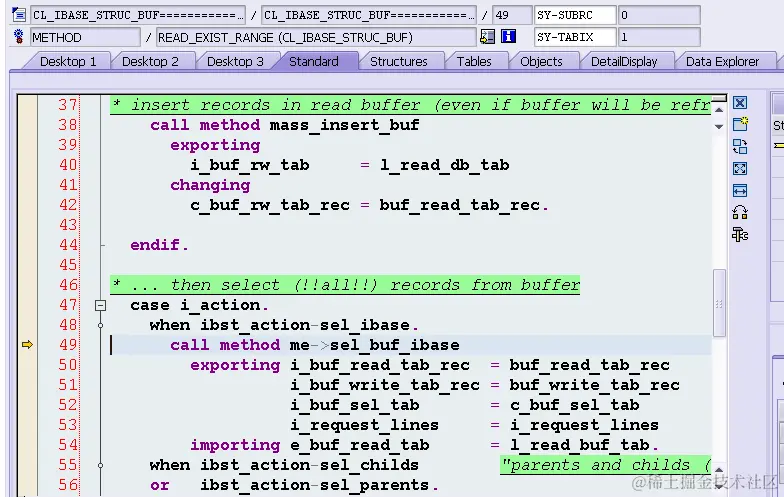Click the breakpoint margin at line 38

tap(28, 124)
